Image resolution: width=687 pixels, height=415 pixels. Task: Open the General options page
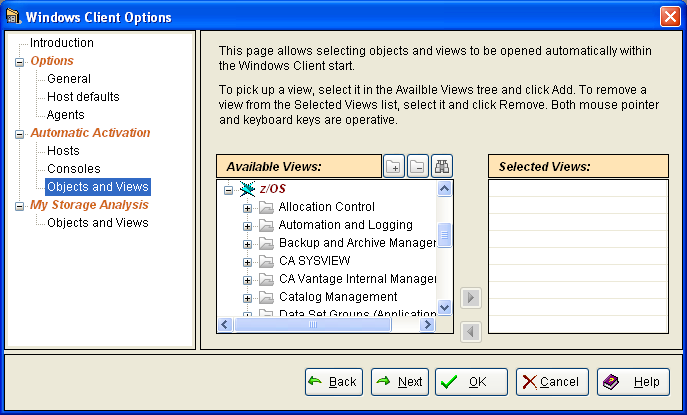(69, 78)
